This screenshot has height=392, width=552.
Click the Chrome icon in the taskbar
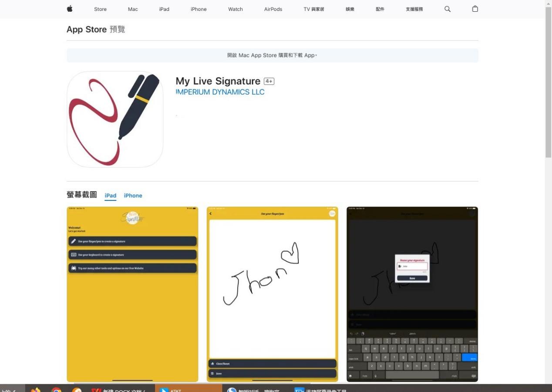point(56,389)
